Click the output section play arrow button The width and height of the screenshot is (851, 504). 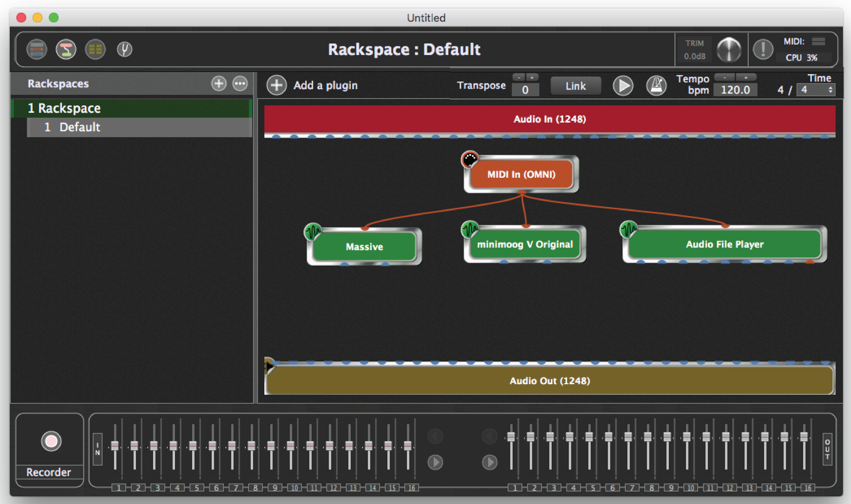click(x=490, y=462)
